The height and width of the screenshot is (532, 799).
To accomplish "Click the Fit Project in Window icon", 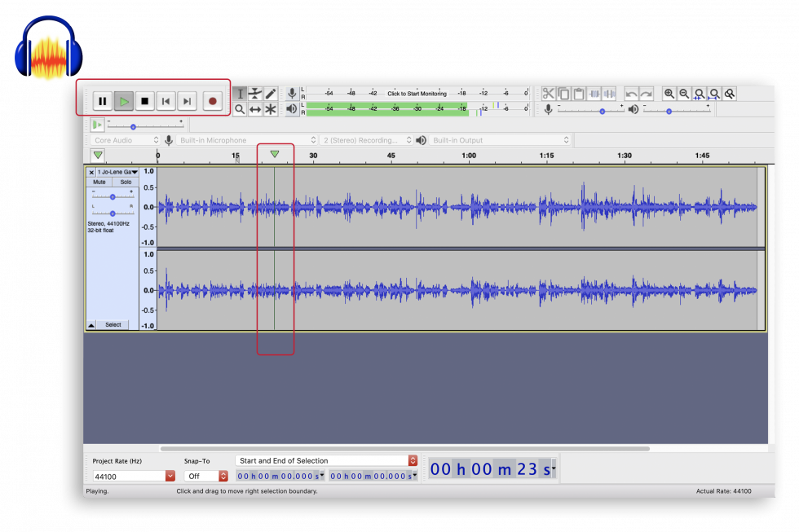I will coord(715,93).
